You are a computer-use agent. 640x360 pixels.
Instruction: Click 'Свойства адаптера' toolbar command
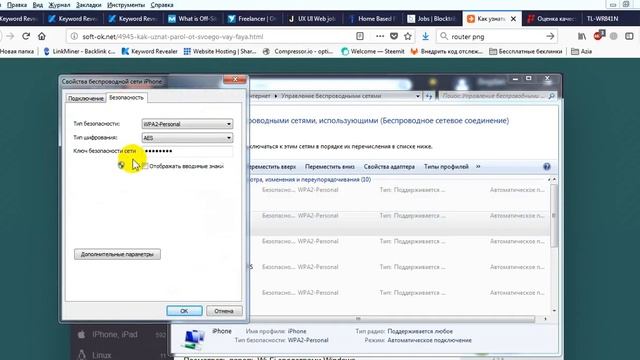click(389, 167)
